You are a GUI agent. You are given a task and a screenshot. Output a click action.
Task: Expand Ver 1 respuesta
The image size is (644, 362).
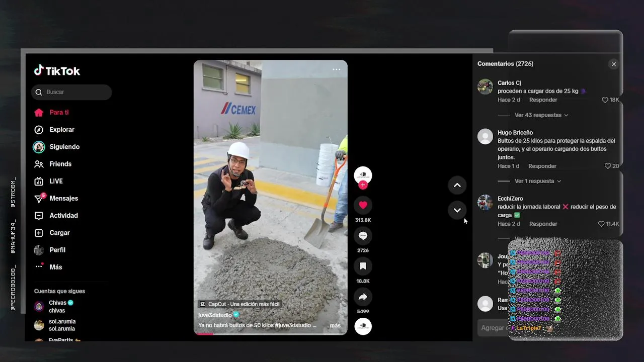(x=538, y=181)
